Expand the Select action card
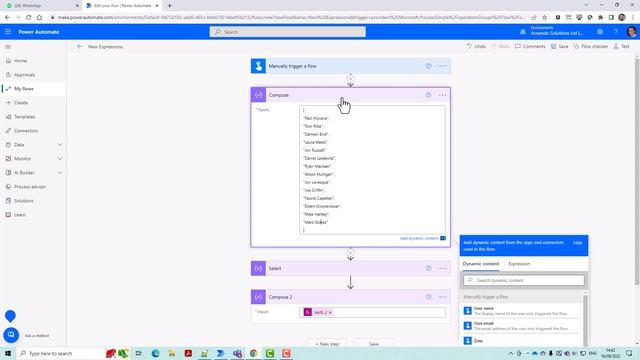 click(x=350, y=269)
